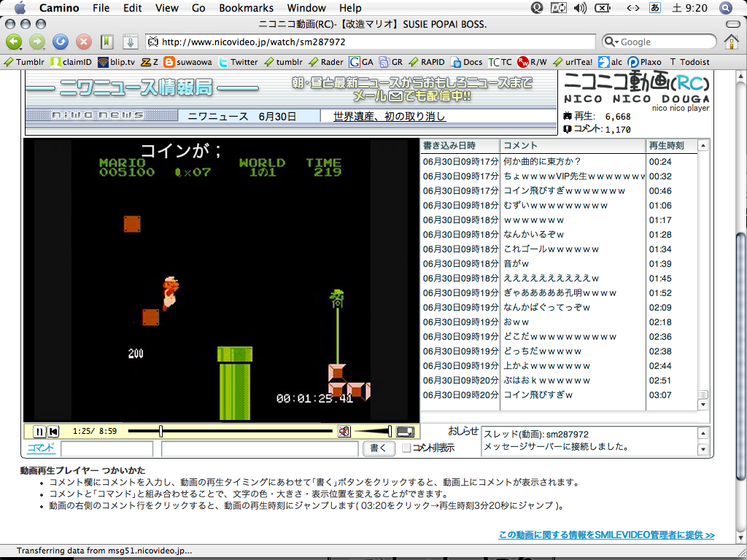The width and height of the screenshot is (747, 560).
Task: Open the Go menu
Action: click(198, 8)
